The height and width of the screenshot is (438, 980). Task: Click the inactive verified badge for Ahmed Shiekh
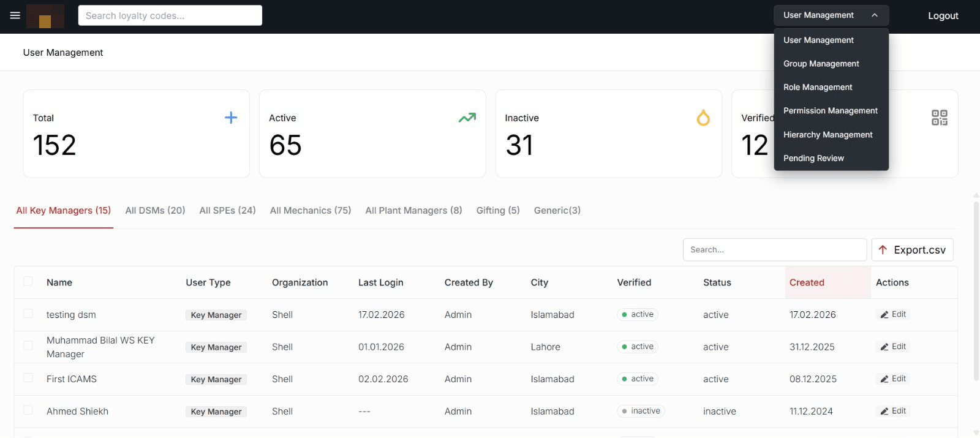pos(641,411)
